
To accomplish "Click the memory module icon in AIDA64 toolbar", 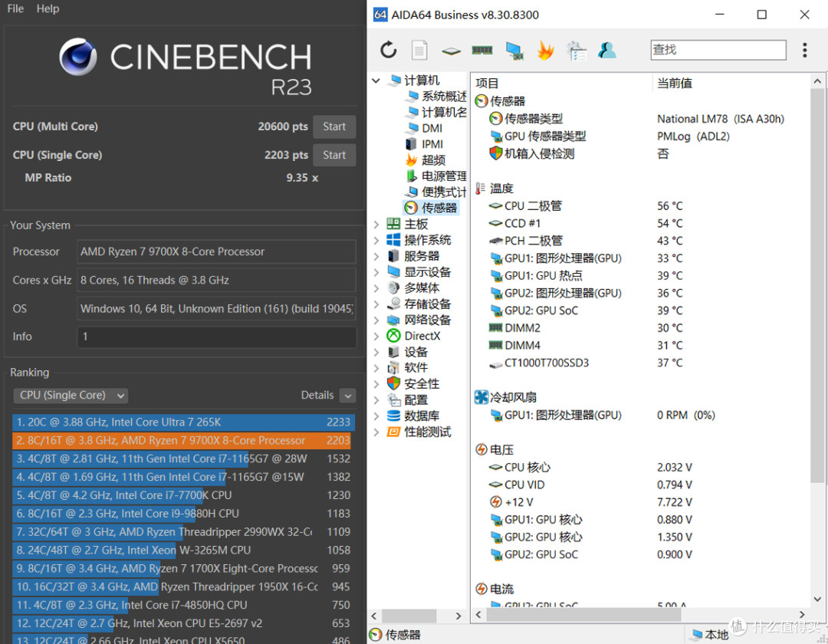I will point(482,50).
